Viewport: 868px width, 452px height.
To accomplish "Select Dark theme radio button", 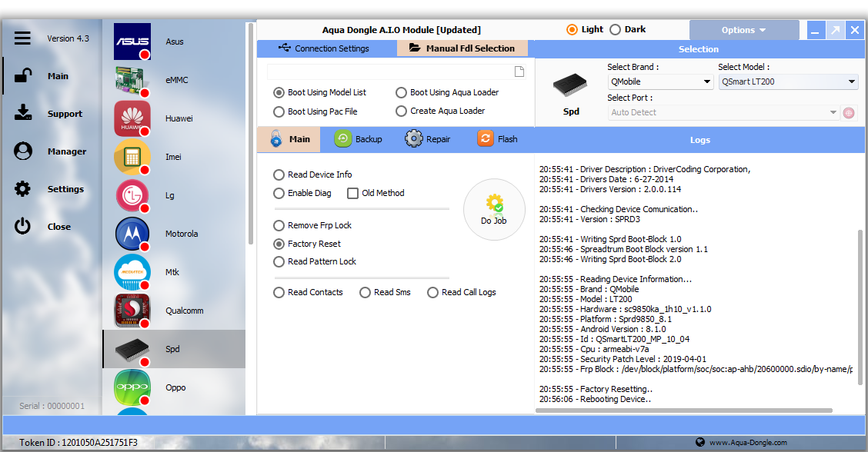I will pyautogui.click(x=615, y=30).
